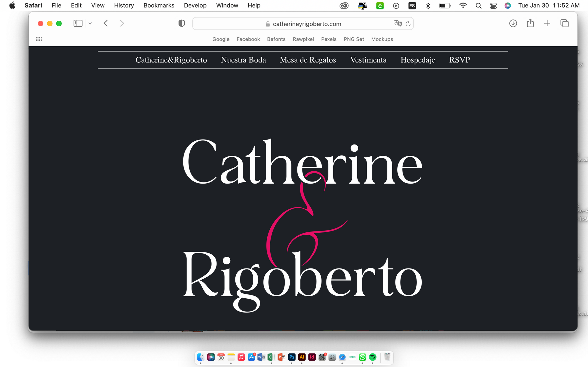
Task: Open the Share menu in Safari
Action: pyautogui.click(x=530, y=23)
